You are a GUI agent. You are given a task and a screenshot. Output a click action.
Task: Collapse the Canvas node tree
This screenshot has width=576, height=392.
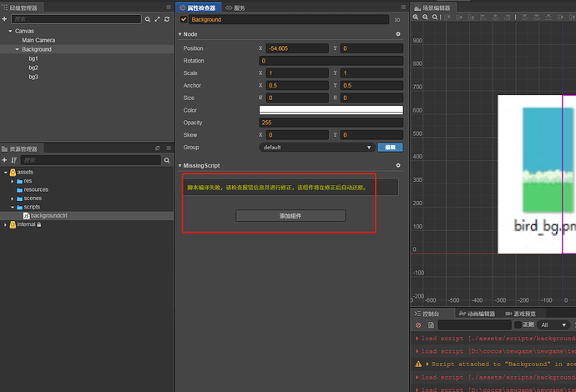point(10,31)
